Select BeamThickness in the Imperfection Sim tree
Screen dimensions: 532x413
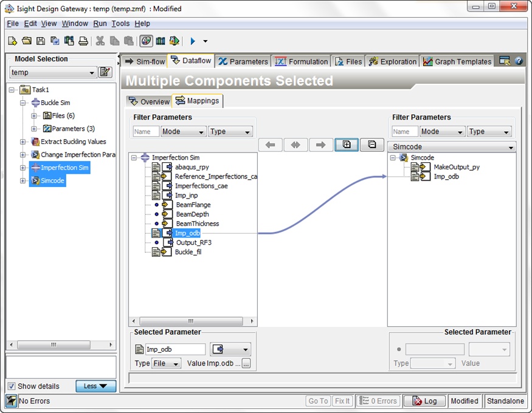coord(198,224)
